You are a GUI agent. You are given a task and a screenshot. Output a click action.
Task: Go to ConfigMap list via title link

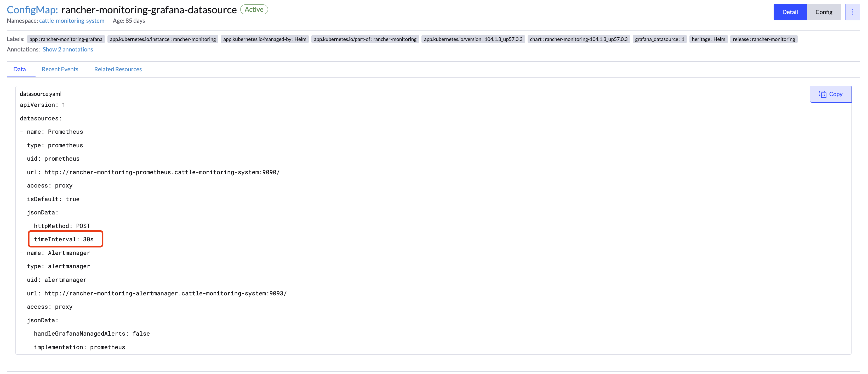point(32,10)
